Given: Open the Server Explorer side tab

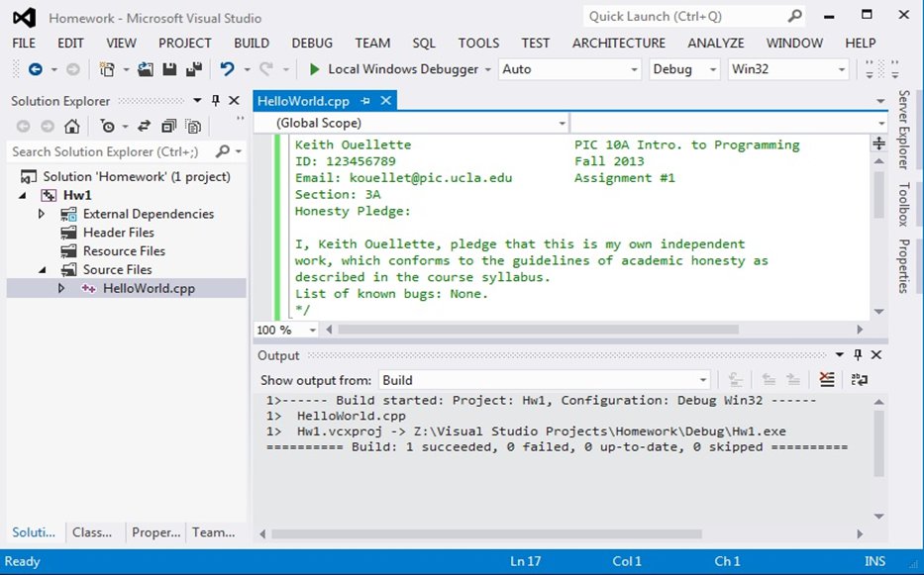Looking at the screenshot, I should point(903,131).
